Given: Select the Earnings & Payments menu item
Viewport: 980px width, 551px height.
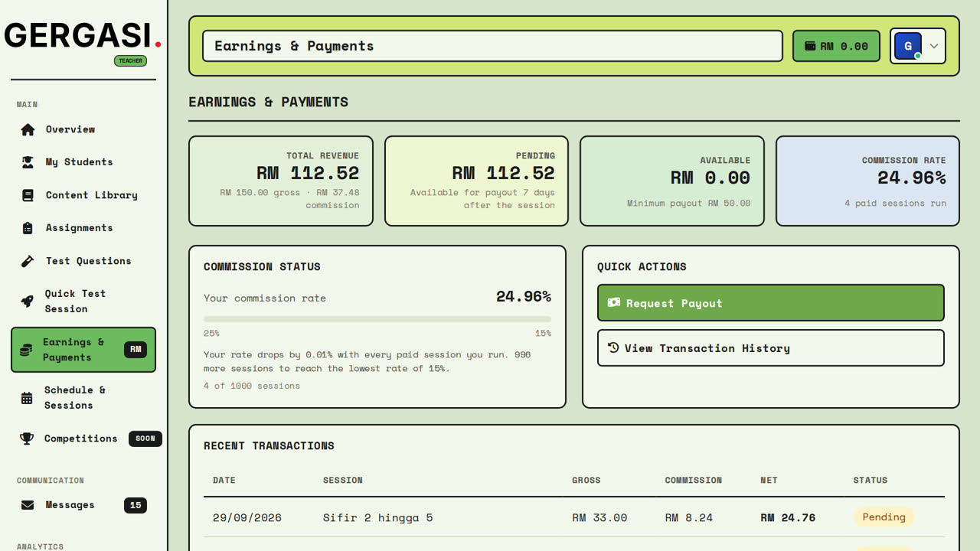Looking at the screenshot, I should (x=83, y=350).
